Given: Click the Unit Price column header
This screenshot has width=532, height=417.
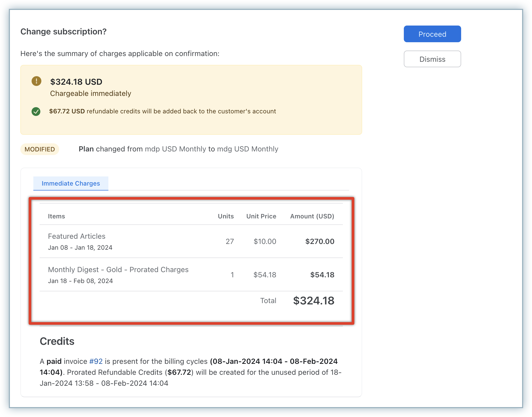Looking at the screenshot, I should [x=261, y=216].
